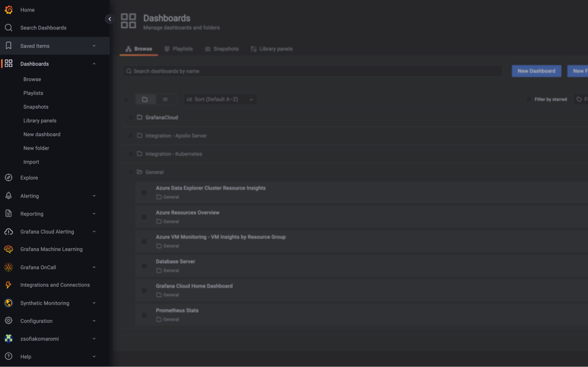Select the Search Dashboards magnifier icon
Viewport: 588px width, 367px height.
point(9,27)
